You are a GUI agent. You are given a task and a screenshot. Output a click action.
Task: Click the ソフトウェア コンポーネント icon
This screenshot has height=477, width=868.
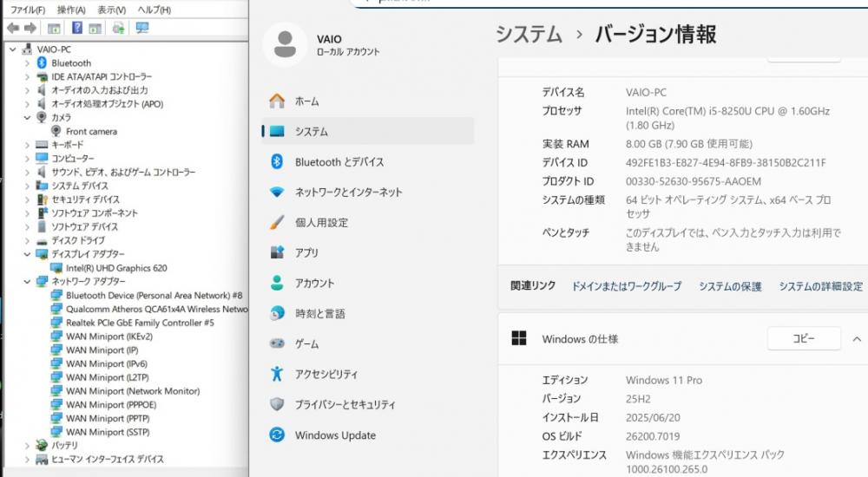(x=42, y=212)
